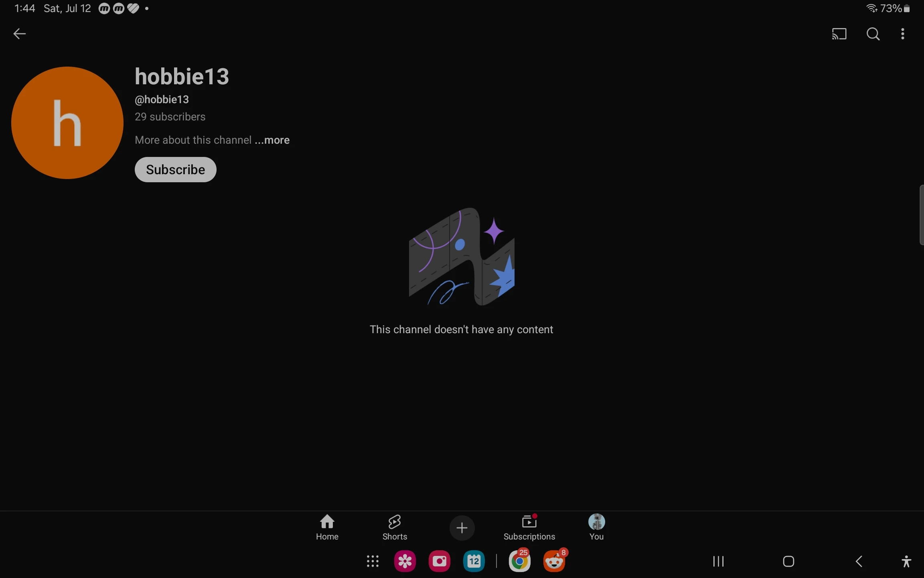Tap the search magnifier icon
Viewport: 924px width, 578px height.
point(873,34)
